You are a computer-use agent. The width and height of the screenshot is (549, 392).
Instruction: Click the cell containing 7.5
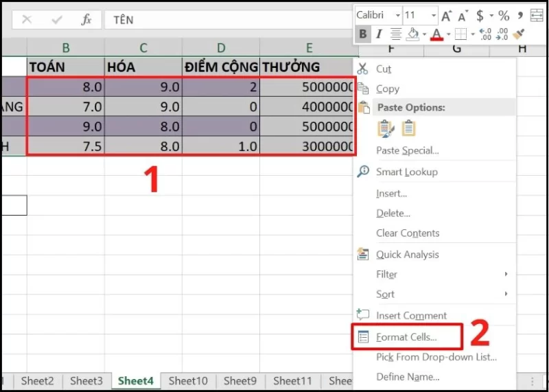66,146
